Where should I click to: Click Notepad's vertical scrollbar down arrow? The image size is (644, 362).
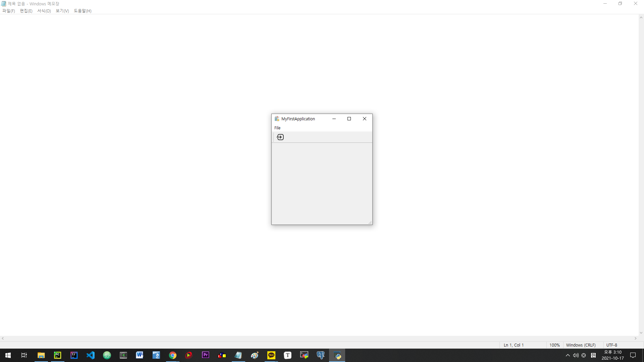click(x=641, y=333)
